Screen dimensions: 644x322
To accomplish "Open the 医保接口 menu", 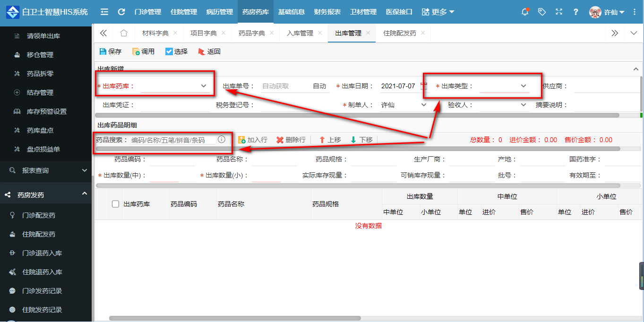I will tap(399, 12).
